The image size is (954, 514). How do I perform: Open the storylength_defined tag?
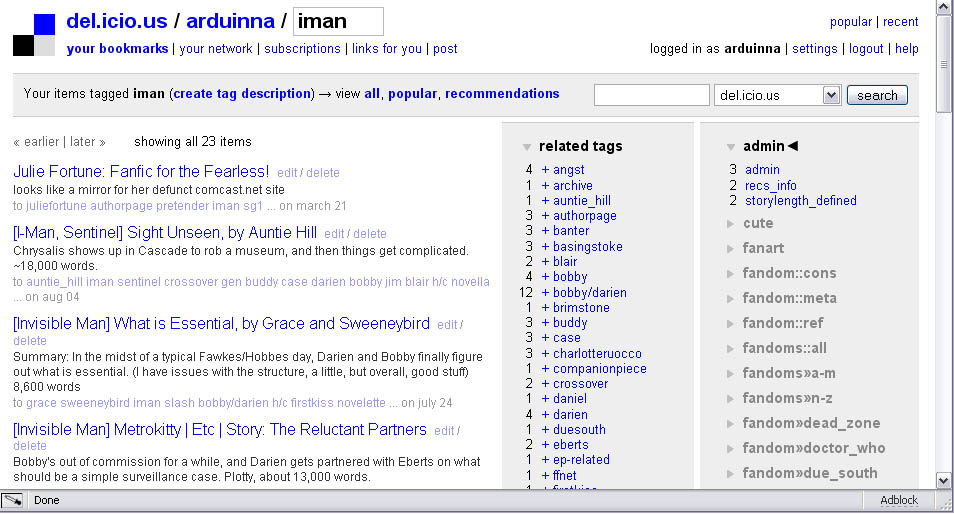pos(801,201)
